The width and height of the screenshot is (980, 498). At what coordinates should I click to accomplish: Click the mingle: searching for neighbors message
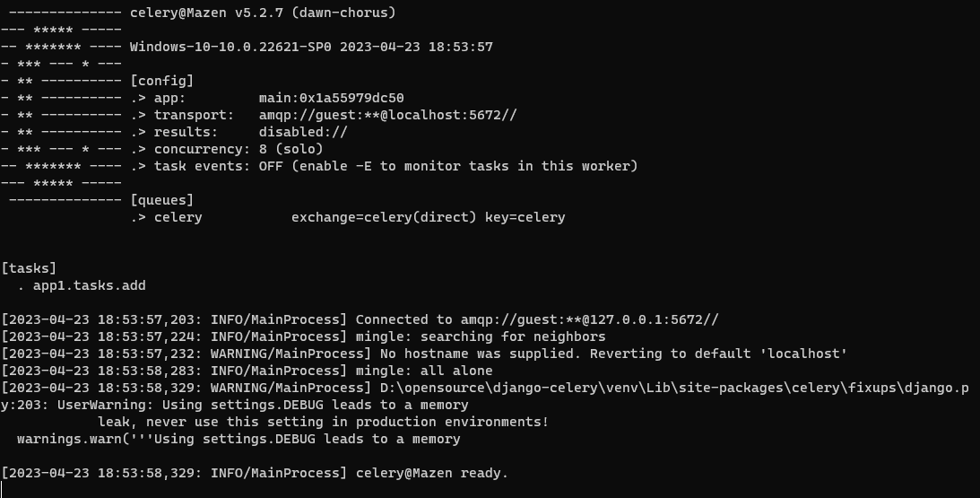480,336
